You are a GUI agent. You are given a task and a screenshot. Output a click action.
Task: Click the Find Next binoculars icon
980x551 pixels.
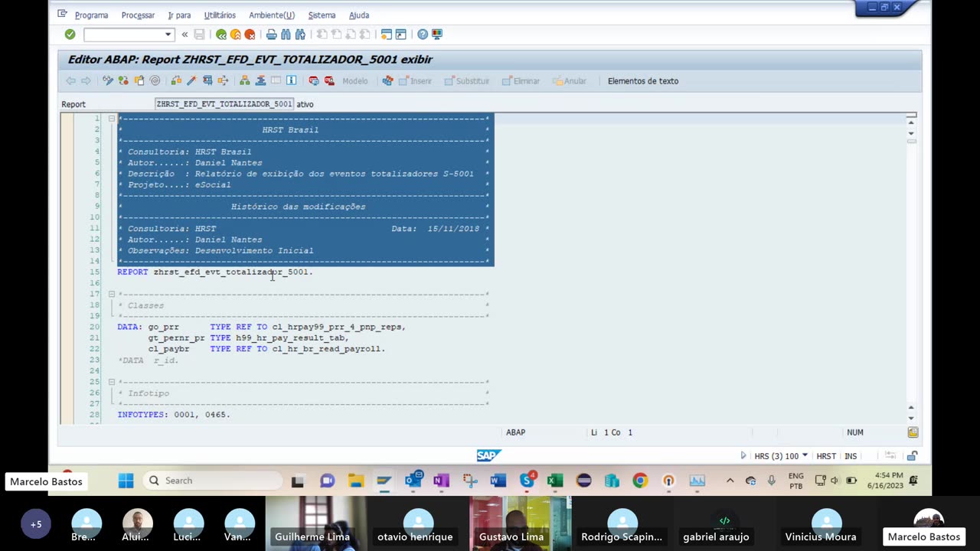(x=300, y=34)
